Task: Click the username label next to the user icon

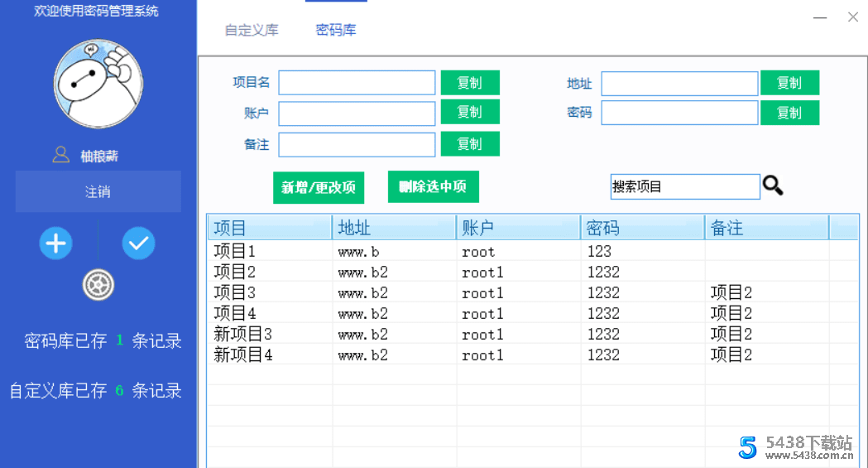Action: click(x=99, y=157)
